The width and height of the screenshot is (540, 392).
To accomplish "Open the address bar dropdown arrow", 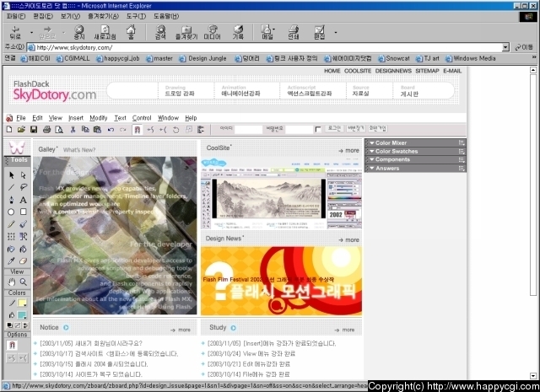I will tap(505, 47).
